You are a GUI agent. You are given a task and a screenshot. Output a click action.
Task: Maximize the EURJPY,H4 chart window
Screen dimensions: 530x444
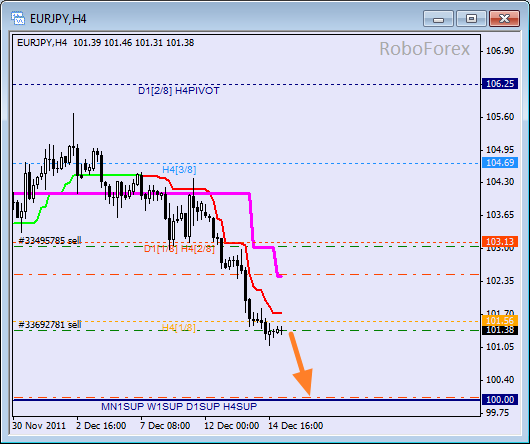[471, 19]
